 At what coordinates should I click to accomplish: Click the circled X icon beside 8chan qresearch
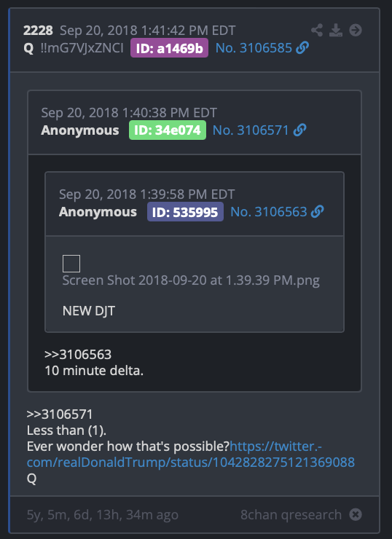pyautogui.click(x=356, y=514)
